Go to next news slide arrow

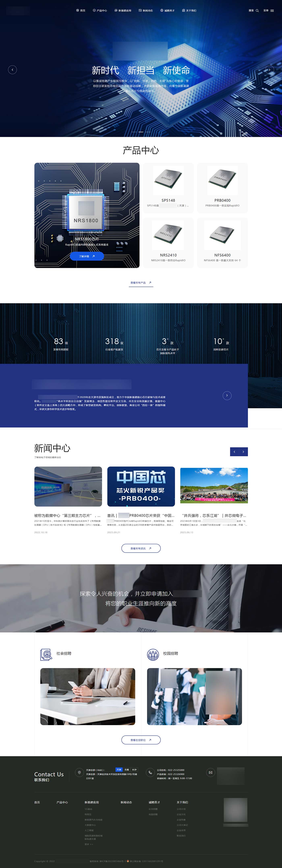243,452
